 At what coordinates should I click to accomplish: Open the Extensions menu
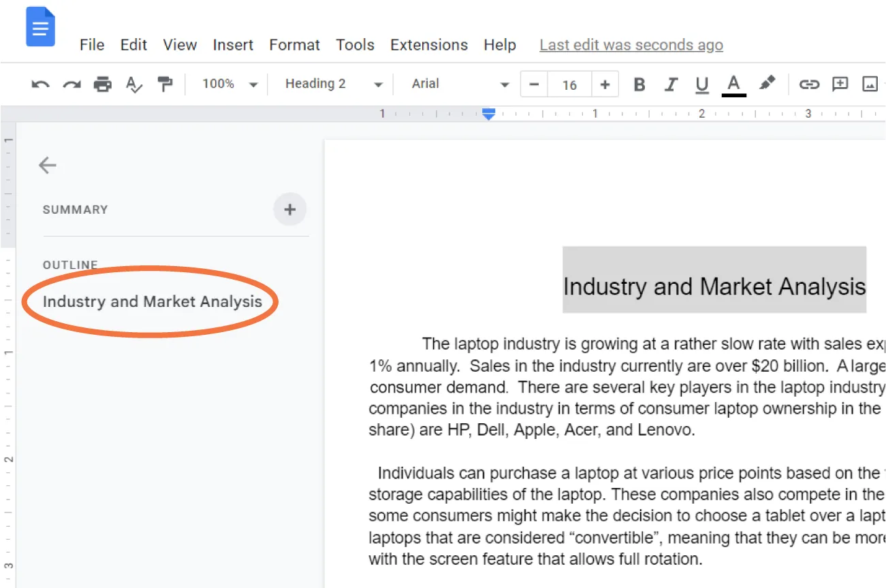click(x=429, y=45)
